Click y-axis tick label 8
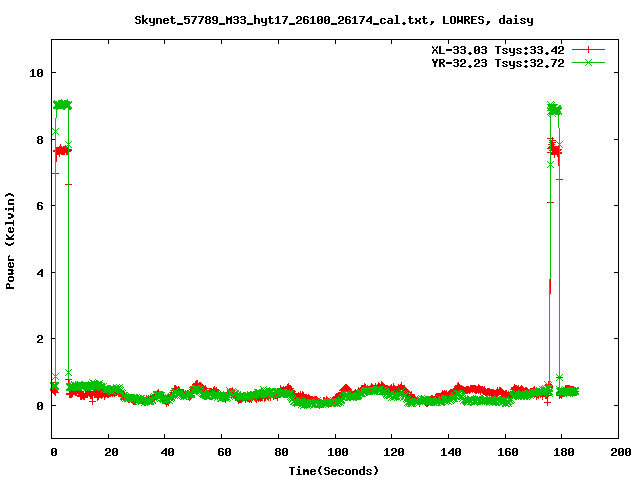This screenshot has height=480, width=640. pos(40,140)
